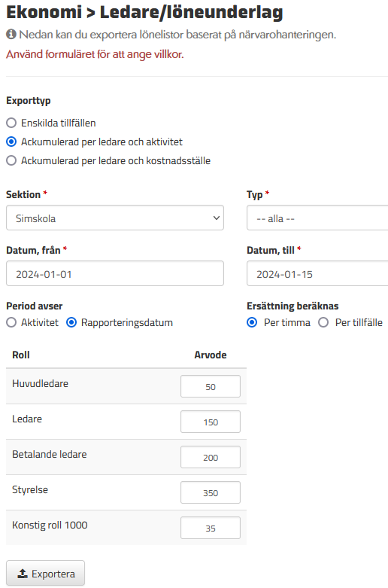
Task: Select Ackumulerad per ledare och aktivitet
Action: coord(11,142)
